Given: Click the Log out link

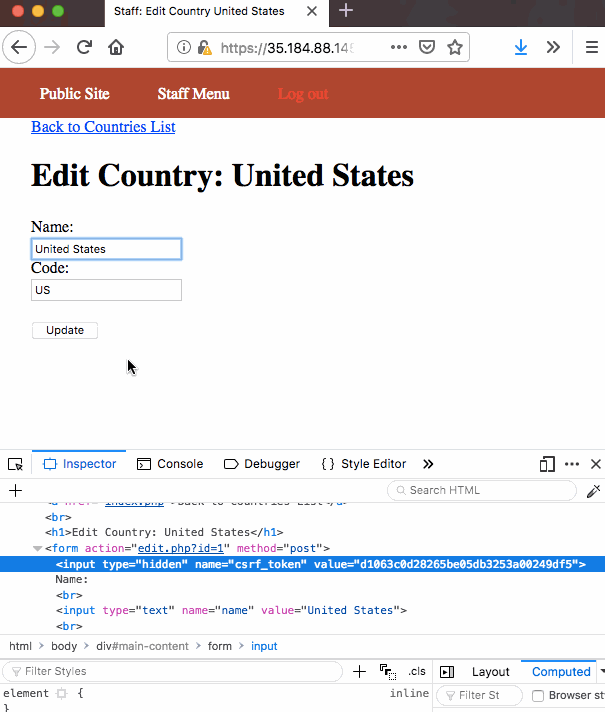Looking at the screenshot, I should click(x=303, y=94).
